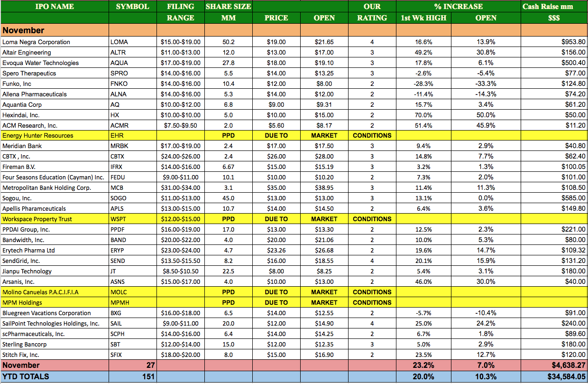Select the Stitch Fix, Inc. cell
The image size is (588, 384).
pos(55,355)
